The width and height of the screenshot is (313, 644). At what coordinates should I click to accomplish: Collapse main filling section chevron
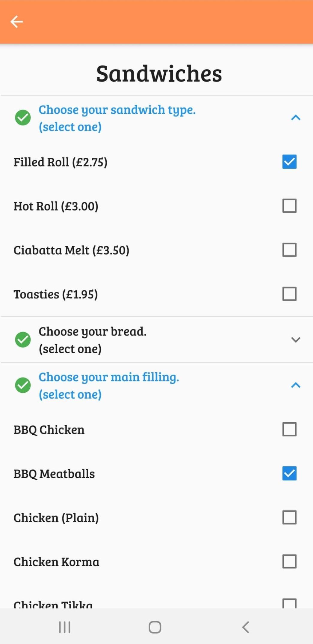(x=296, y=385)
